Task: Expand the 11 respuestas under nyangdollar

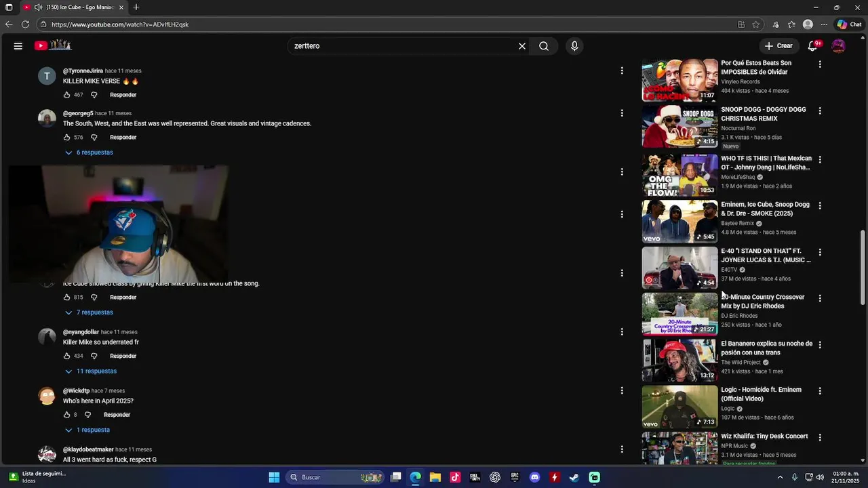Action: [91, 371]
